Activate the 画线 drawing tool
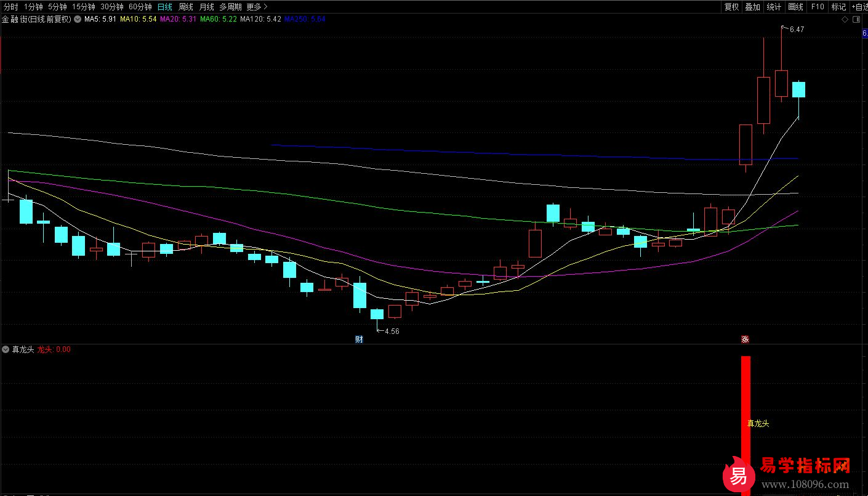868x496 pixels. (x=795, y=7)
